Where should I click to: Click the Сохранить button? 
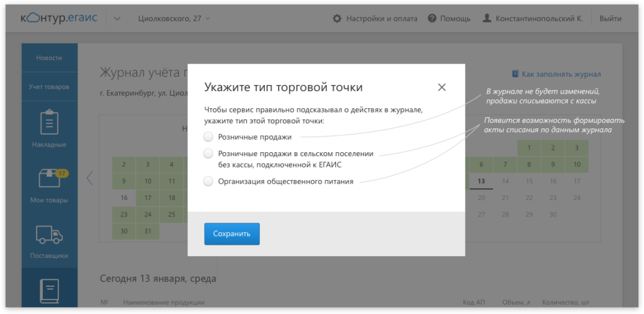click(231, 234)
